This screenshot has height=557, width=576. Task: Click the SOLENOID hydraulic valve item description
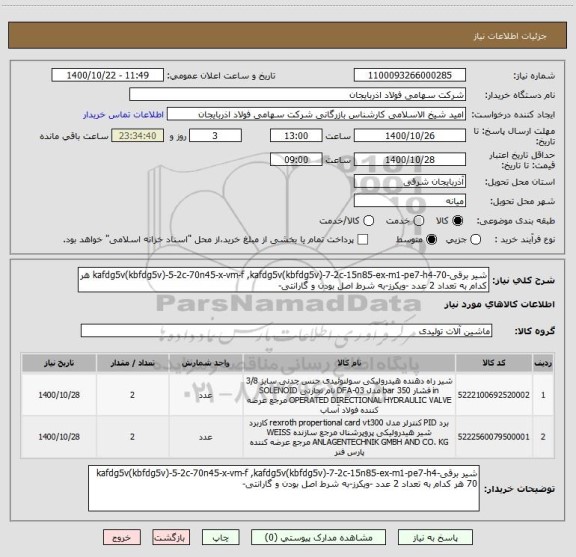[349, 395]
